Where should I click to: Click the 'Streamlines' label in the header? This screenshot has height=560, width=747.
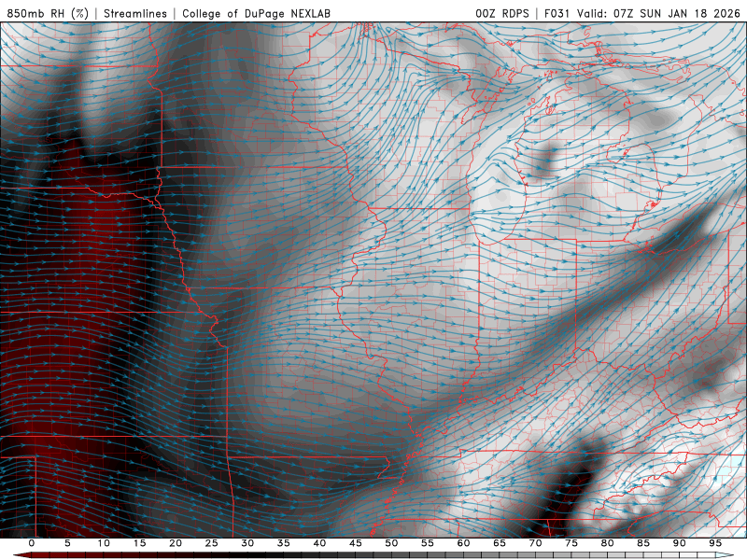tap(135, 13)
